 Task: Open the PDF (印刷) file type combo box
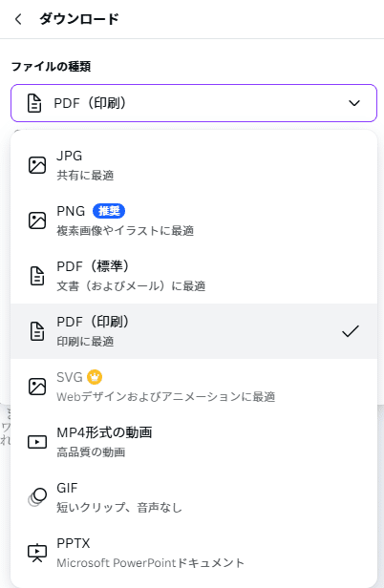point(194,103)
